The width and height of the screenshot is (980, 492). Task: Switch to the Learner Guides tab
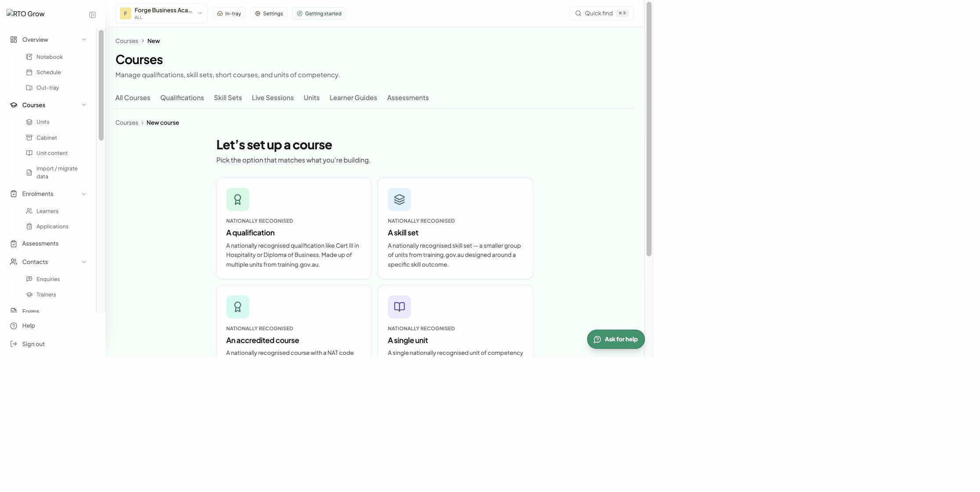[353, 98]
